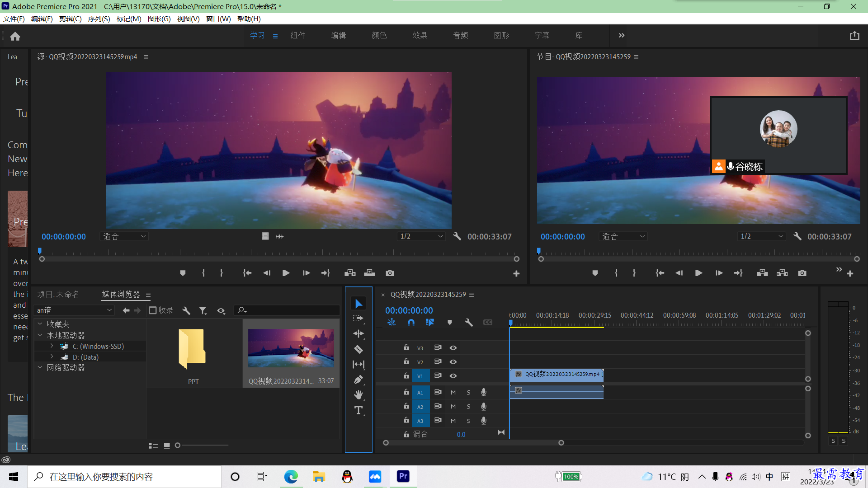Toggle track lock on V1
Image resolution: width=868 pixels, height=488 pixels.
(x=406, y=375)
